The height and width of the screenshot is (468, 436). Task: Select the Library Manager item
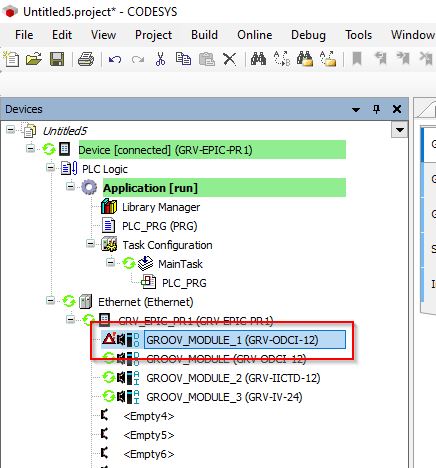pos(161,207)
